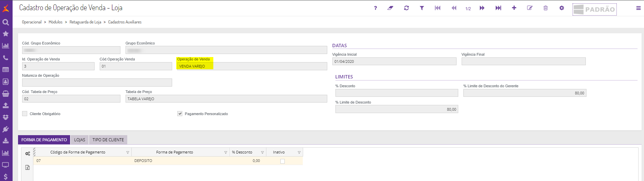This screenshot has width=644, height=181.
Task: Click the grid settings gears icon
Action: tap(28, 153)
